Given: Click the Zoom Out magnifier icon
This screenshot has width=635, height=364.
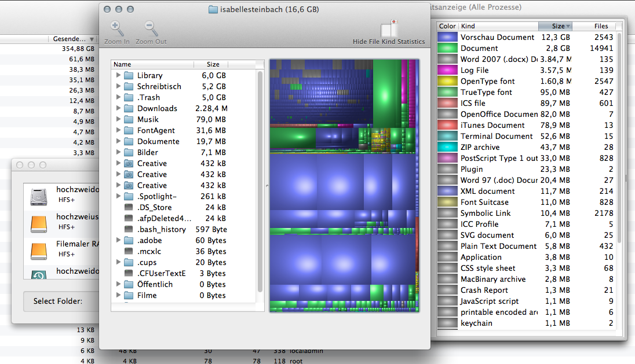Looking at the screenshot, I should pos(151,28).
